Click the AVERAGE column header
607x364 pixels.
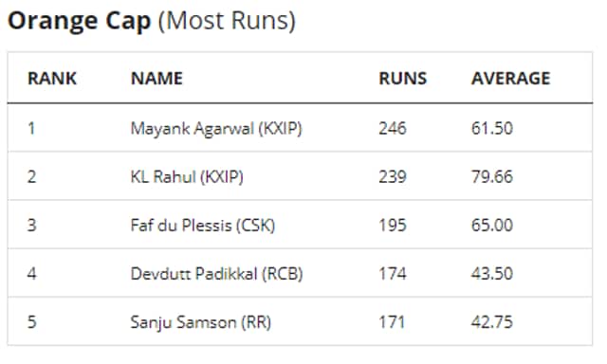point(510,79)
